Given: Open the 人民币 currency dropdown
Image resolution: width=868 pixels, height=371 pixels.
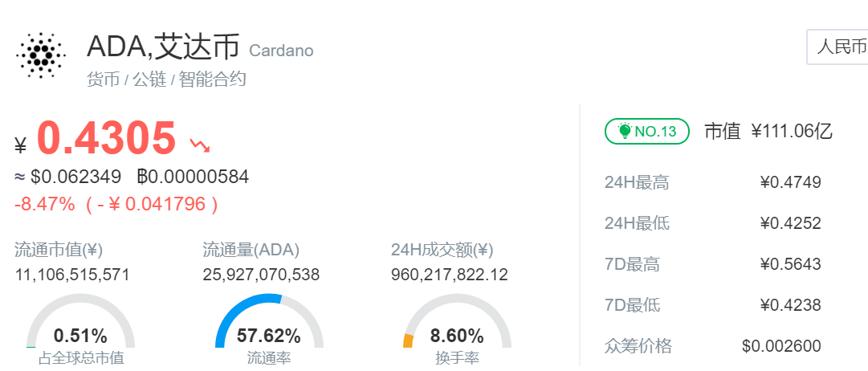Looking at the screenshot, I should (837, 47).
